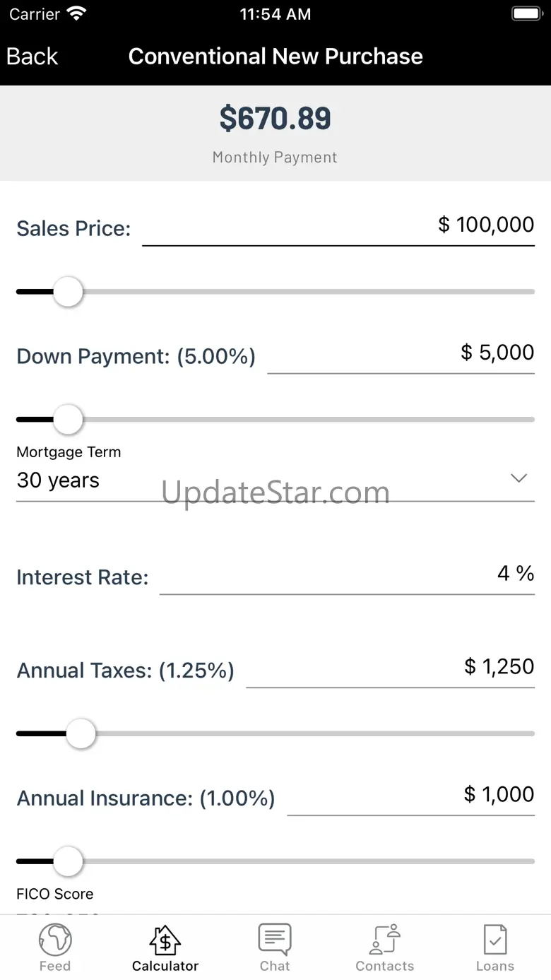This screenshot has height=980, width=551.
Task: Click the Annual Taxes slider handle
Action: coord(81,733)
